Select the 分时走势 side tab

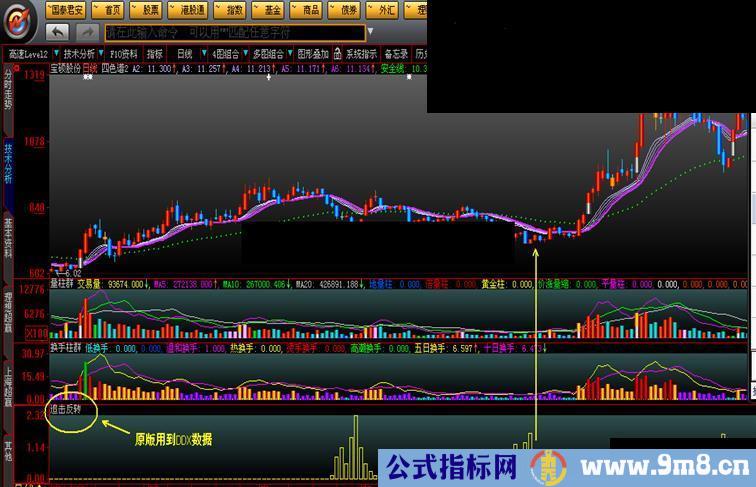coord(8,90)
